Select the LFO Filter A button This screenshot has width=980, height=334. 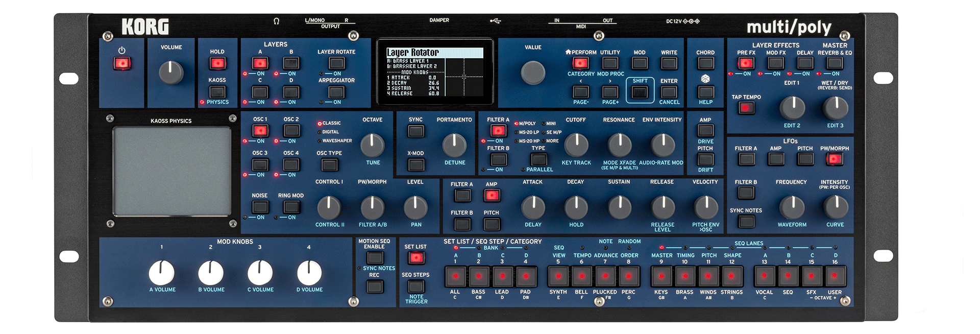tap(746, 159)
